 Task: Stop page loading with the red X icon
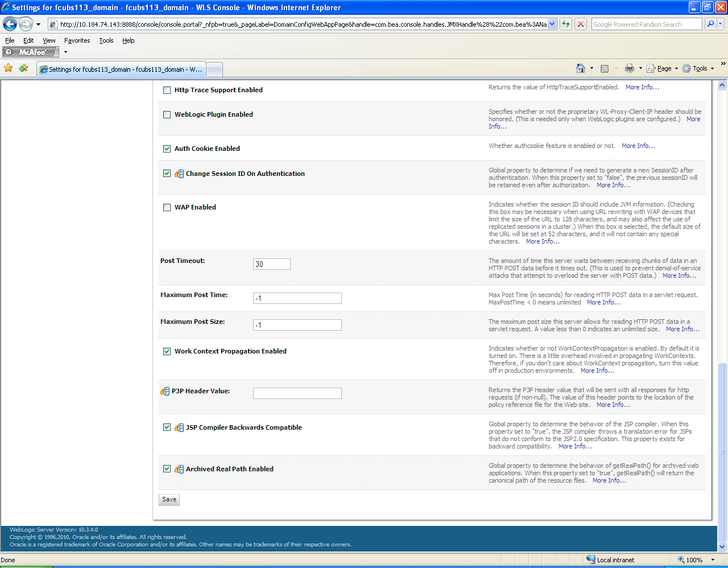pyautogui.click(x=581, y=24)
